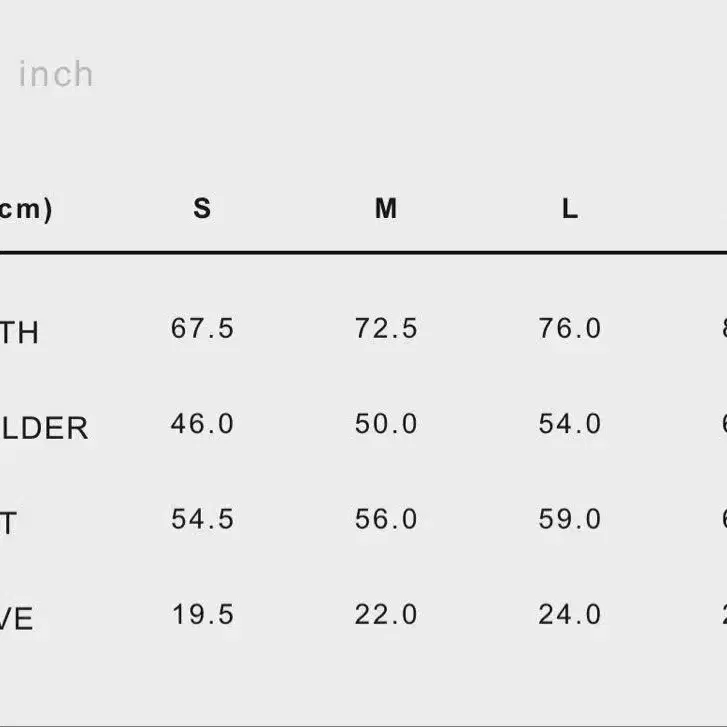
Task: Click the 76.0 value under L
Action: click(570, 328)
